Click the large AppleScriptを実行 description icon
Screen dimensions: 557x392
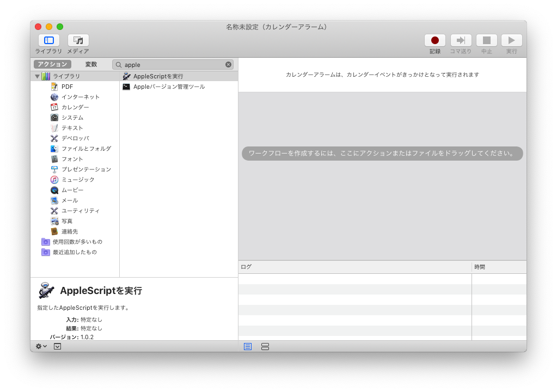click(46, 290)
